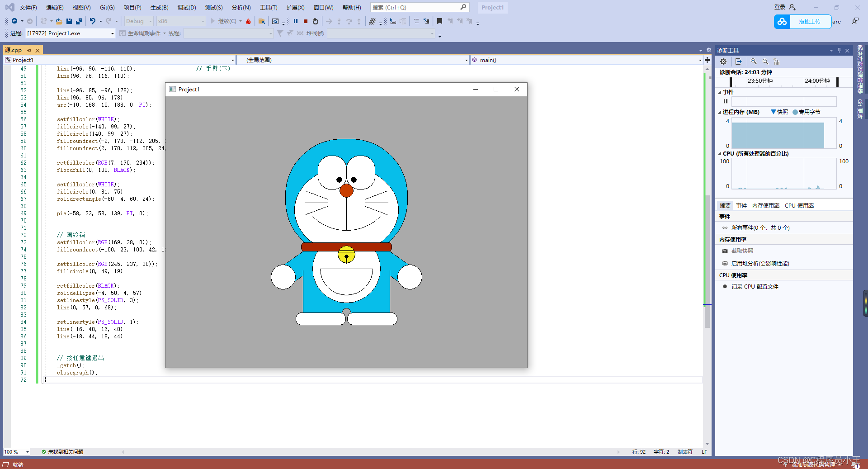This screenshot has height=469, width=868.
Task: Close the 诊断工具 panel
Action: pos(847,50)
